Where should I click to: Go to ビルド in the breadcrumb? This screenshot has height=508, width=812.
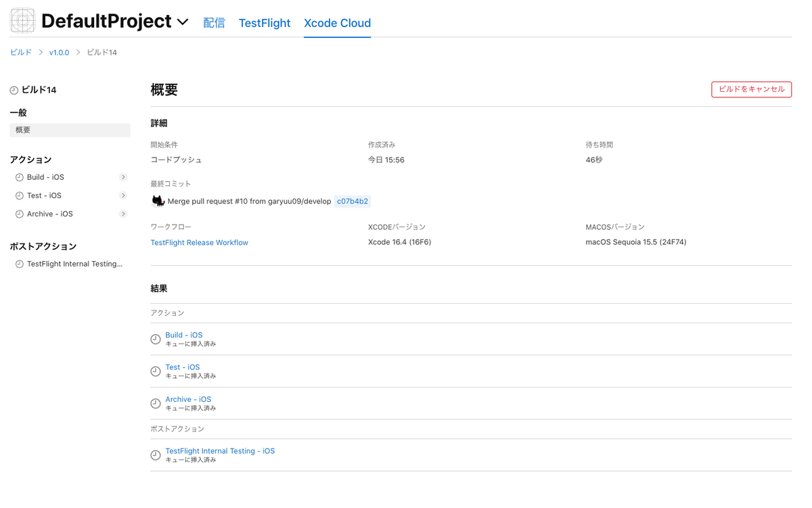click(x=21, y=52)
